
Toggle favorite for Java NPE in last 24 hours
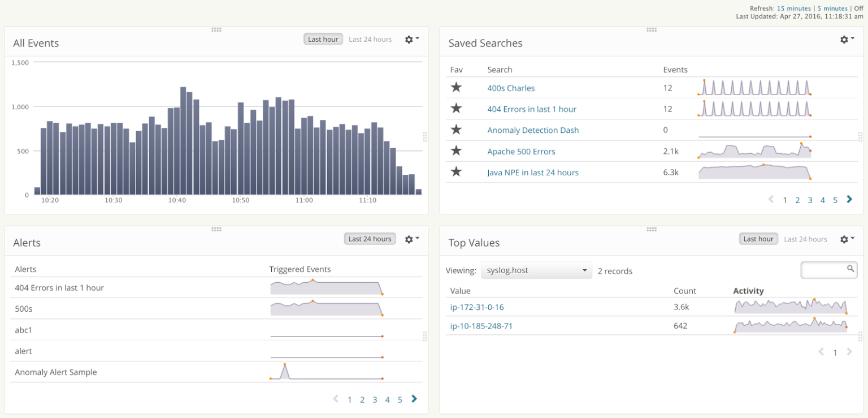coord(456,171)
